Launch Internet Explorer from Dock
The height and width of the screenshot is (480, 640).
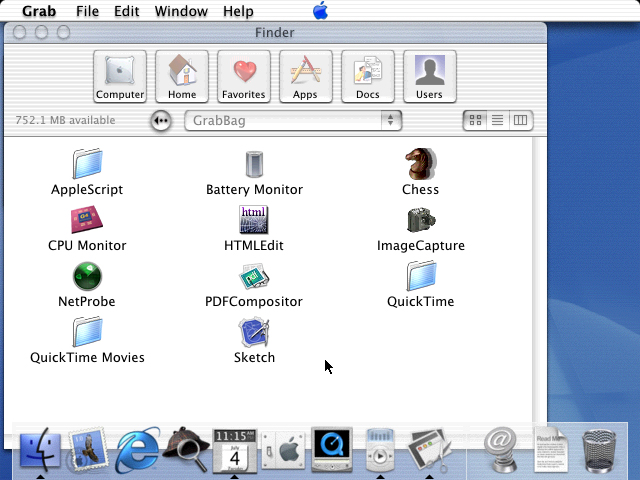(137, 449)
